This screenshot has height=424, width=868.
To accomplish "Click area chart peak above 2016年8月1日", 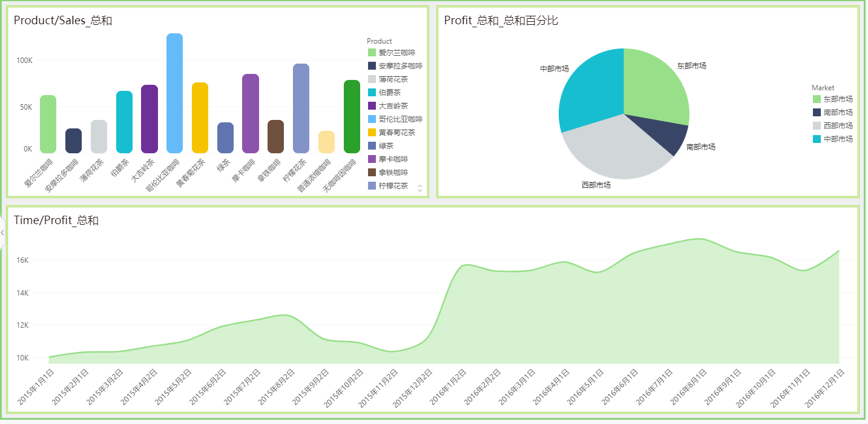I will click(699, 239).
